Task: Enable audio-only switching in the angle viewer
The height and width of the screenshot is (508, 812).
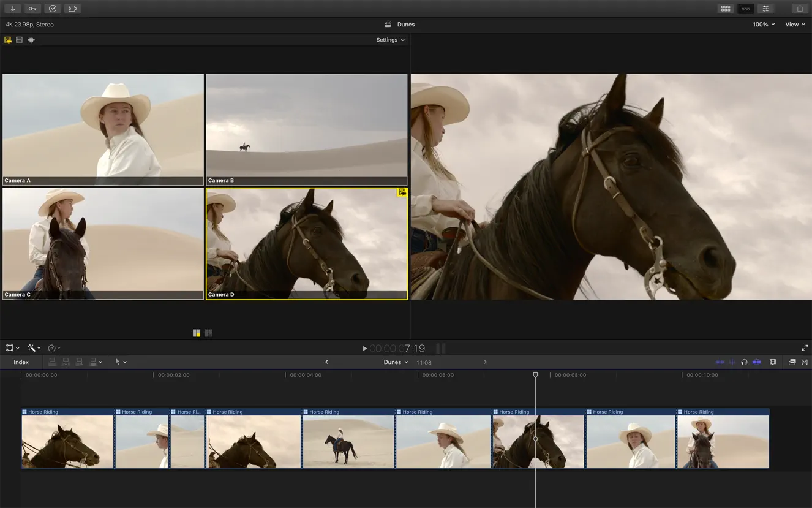Action: click(31, 40)
